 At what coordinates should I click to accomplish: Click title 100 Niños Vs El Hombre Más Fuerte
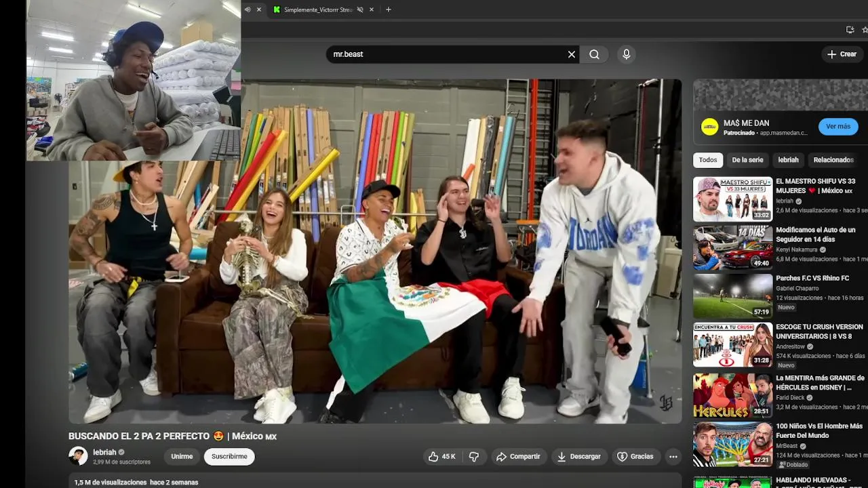pos(819,430)
